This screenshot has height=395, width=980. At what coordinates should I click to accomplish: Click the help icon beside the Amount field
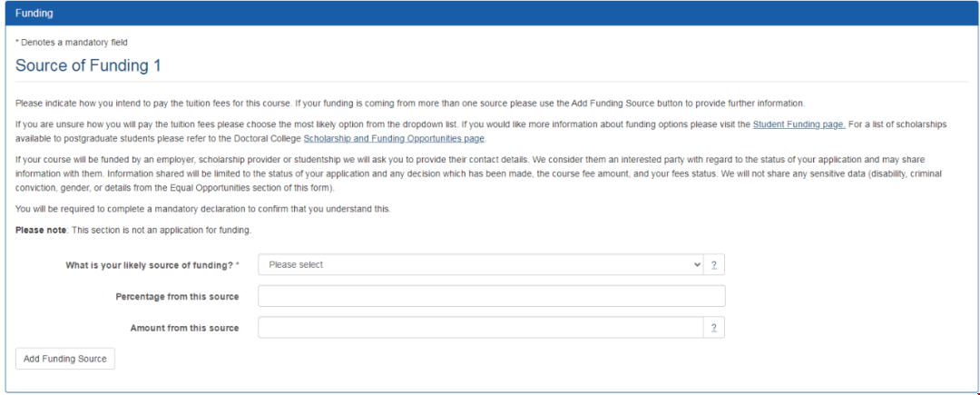tap(713, 328)
